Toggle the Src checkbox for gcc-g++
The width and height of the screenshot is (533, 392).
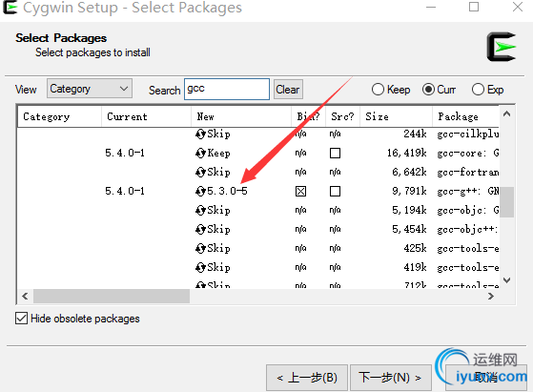pyautogui.click(x=336, y=192)
